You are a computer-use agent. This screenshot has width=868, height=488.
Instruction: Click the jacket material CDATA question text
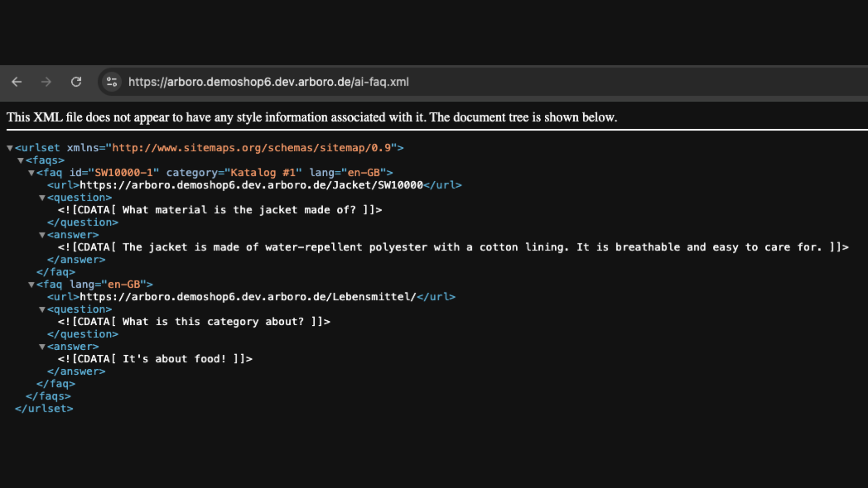[220, 210]
